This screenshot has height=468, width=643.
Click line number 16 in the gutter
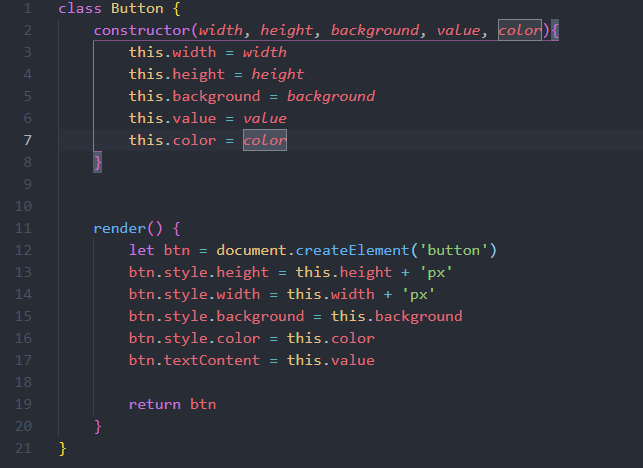click(x=23, y=338)
